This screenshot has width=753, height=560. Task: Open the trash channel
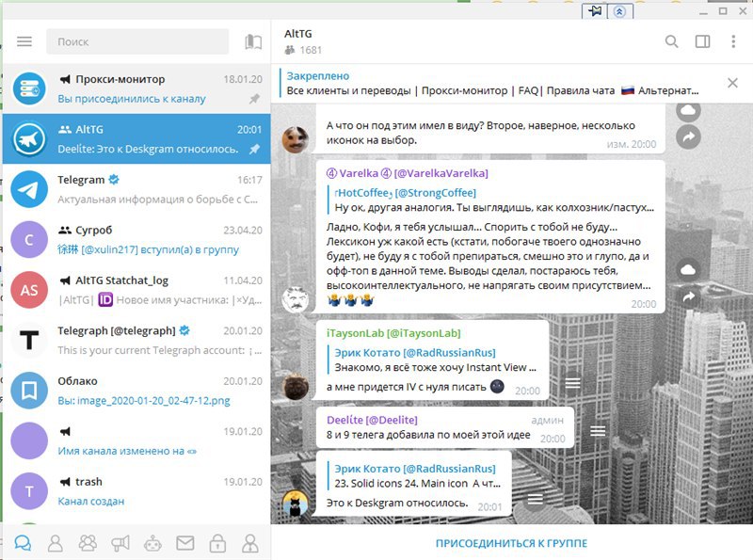coord(136,491)
